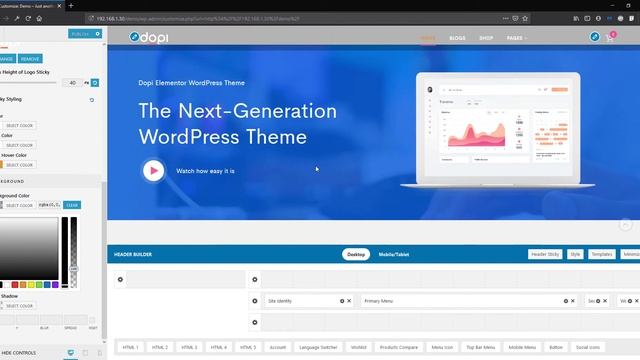
Task: Pick the yellow preset color swatch
Action: [x=31, y=284]
